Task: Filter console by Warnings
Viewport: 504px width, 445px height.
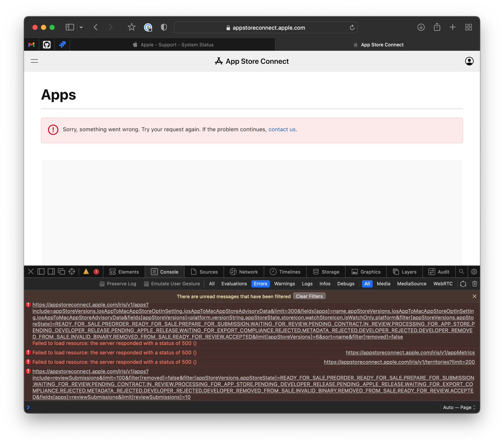Action: point(284,284)
